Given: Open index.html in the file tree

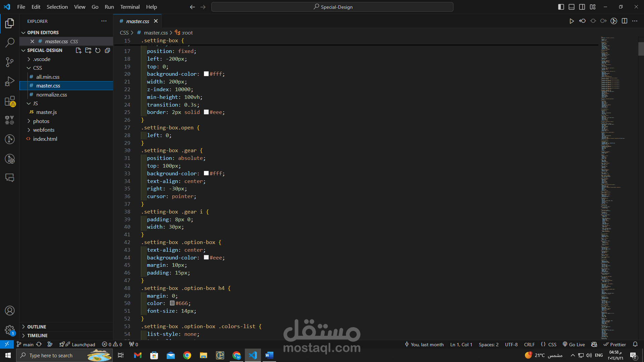Looking at the screenshot, I should tap(45, 139).
